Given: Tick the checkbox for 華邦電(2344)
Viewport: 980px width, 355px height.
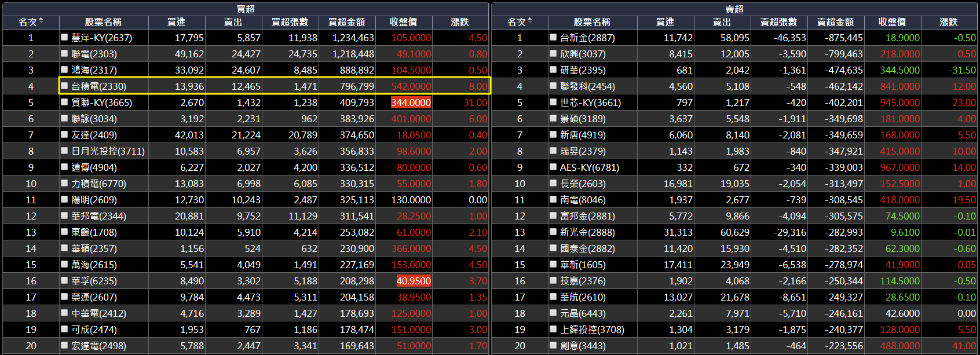Looking at the screenshot, I should click(65, 215).
